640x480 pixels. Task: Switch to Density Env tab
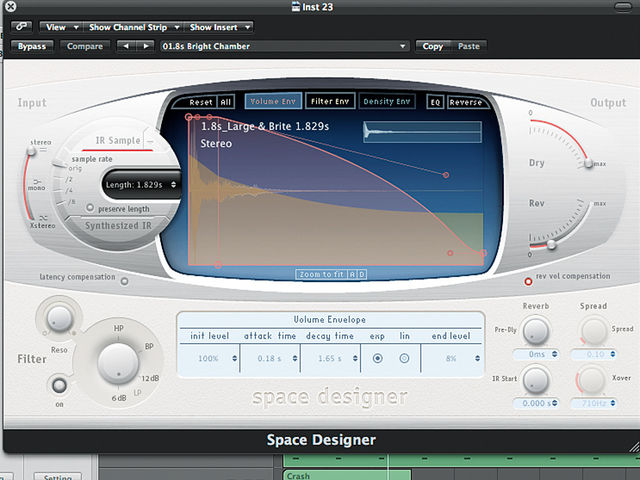(387, 101)
